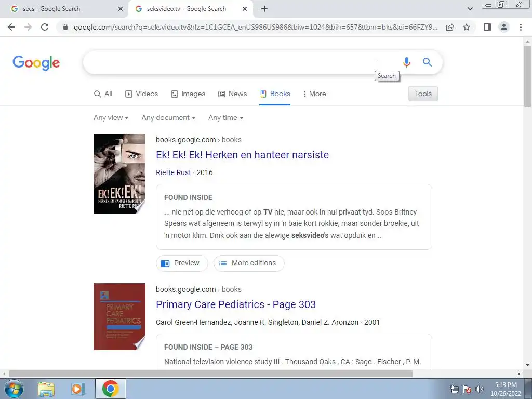
Task: Switch to the Images results tab
Action: (188, 94)
